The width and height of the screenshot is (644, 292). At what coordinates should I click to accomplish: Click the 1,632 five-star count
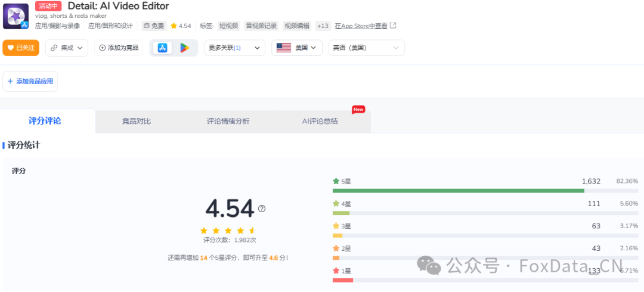point(591,181)
